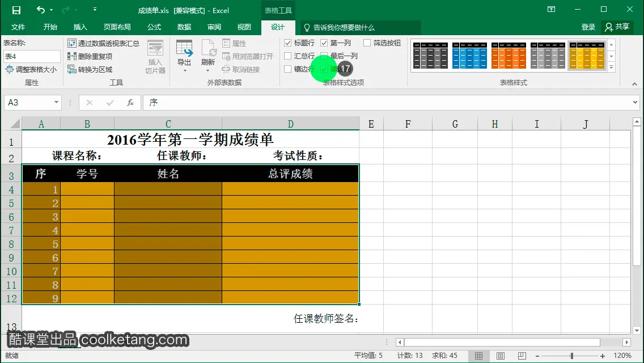
Task: Expand the formula bar with its arrow
Action: tap(635, 102)
